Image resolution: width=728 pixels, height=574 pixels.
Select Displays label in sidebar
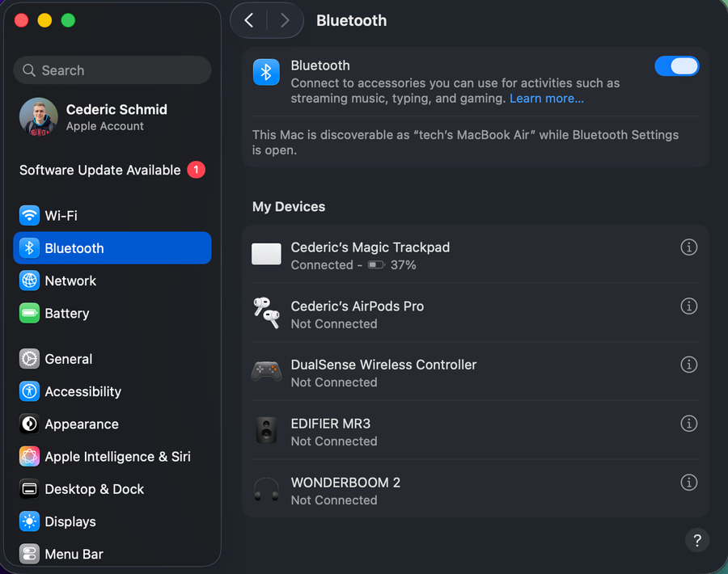(x=70, y=521)
